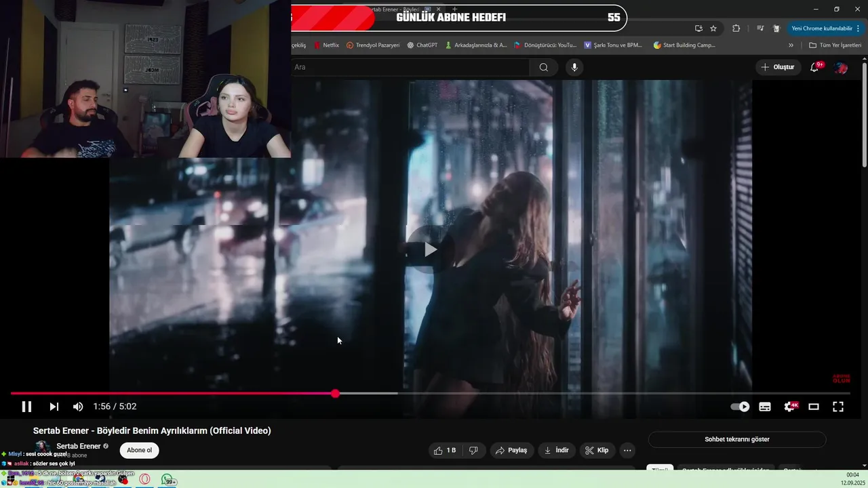Click the search magnifier button
Screen dimensions: 868x488
[x=544, y=67]
